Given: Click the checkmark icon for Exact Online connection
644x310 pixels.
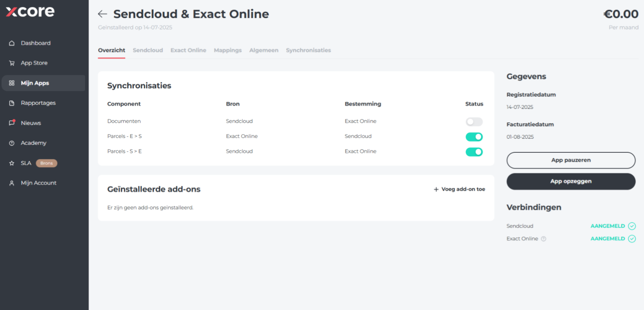Looking at the screenshot, I should tap(632, 239).
